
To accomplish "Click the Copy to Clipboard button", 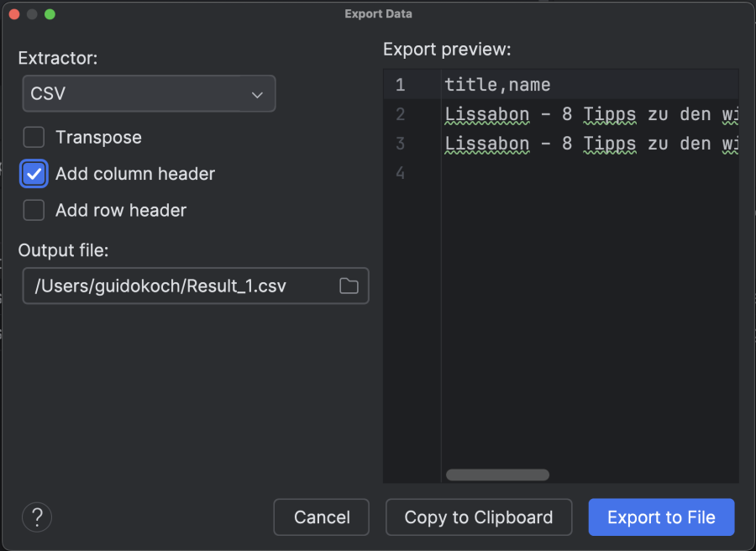I will pos(478,517).
